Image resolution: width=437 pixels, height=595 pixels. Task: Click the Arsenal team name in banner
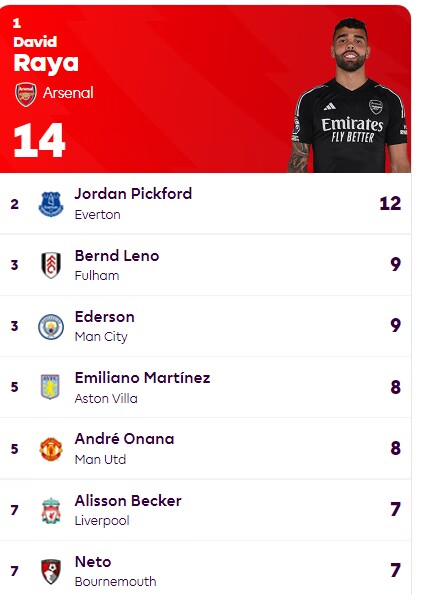click(68, 93)
